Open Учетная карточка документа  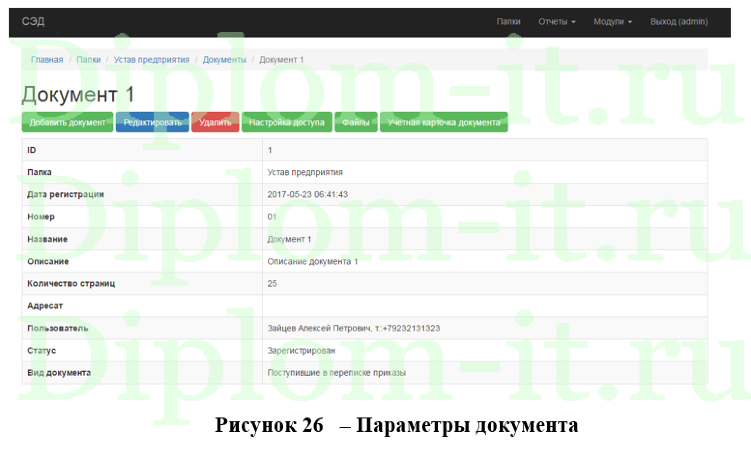(x=444, y=123)
